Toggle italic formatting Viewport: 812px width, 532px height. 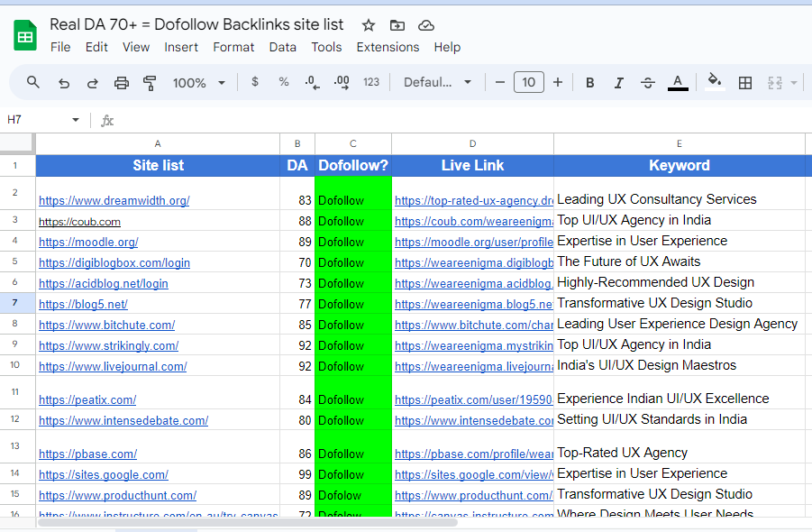coord(619,82)
